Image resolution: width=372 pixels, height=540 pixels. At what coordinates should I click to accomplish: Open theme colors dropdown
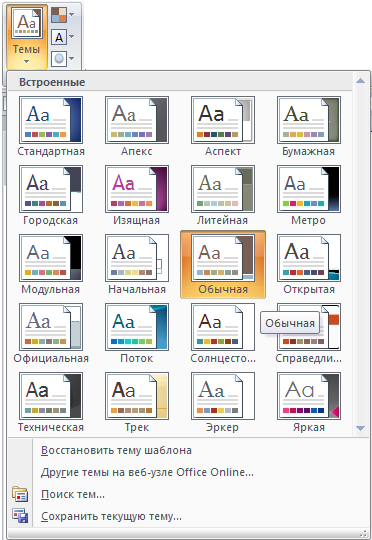pos(72,14)
